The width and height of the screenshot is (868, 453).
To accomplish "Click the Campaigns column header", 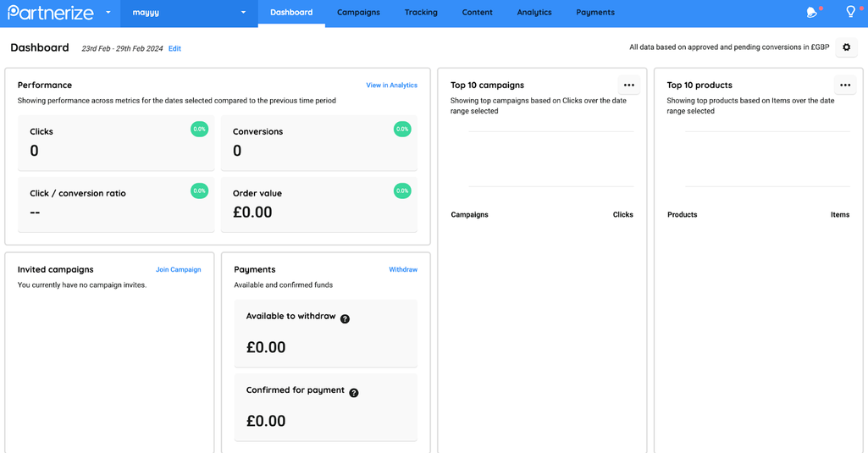I will pos(469,215).
